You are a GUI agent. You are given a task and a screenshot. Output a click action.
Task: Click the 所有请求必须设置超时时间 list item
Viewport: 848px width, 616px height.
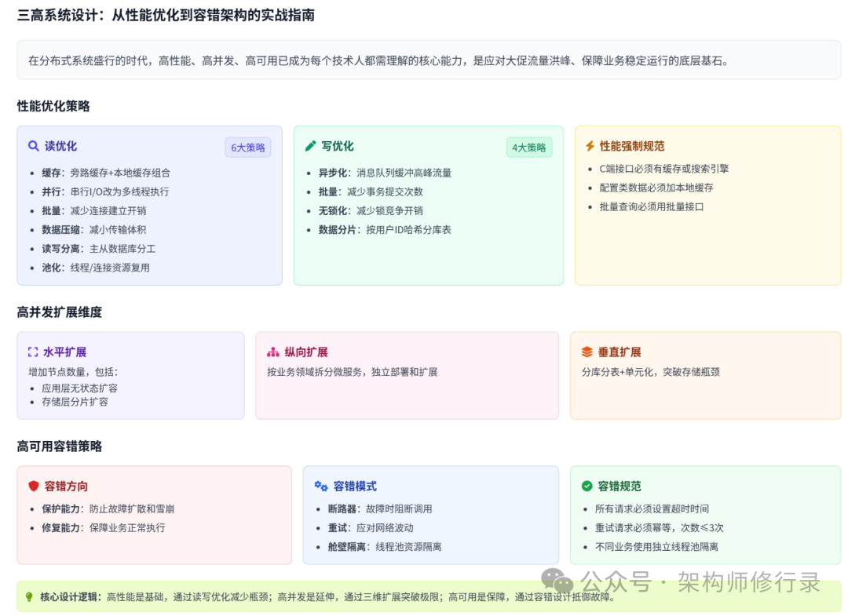652,509
